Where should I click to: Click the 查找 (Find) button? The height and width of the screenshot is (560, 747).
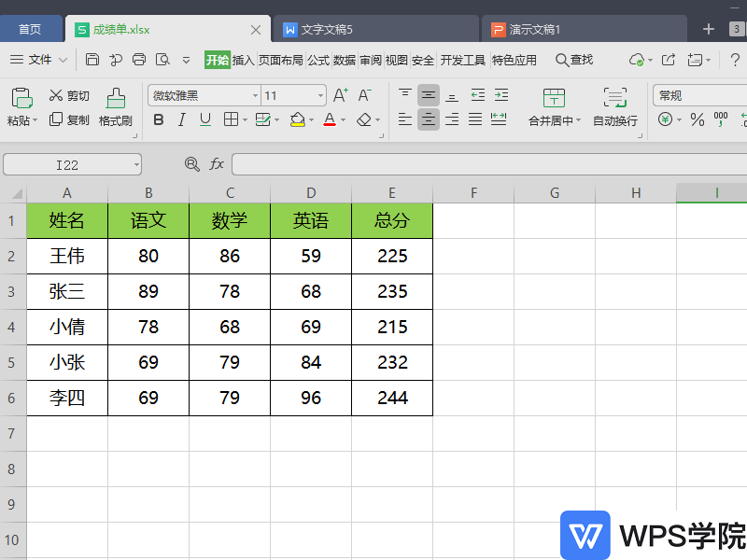(x=574, y=60)
